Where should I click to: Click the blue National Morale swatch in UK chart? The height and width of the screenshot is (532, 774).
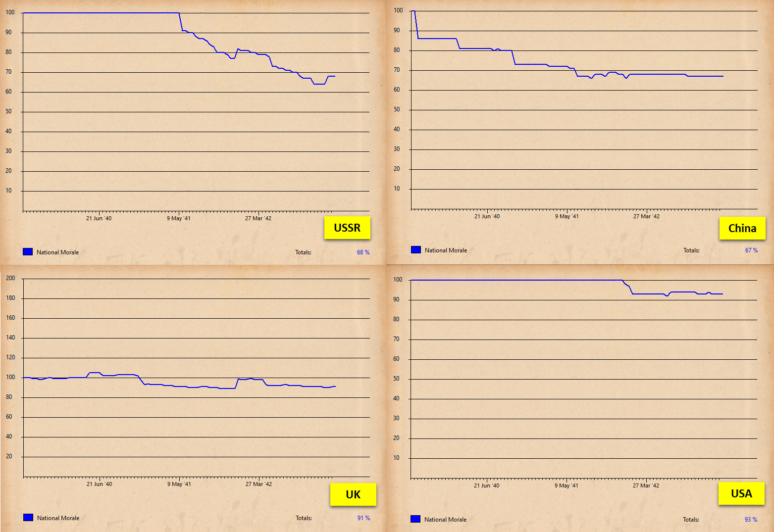coord(28,518)
